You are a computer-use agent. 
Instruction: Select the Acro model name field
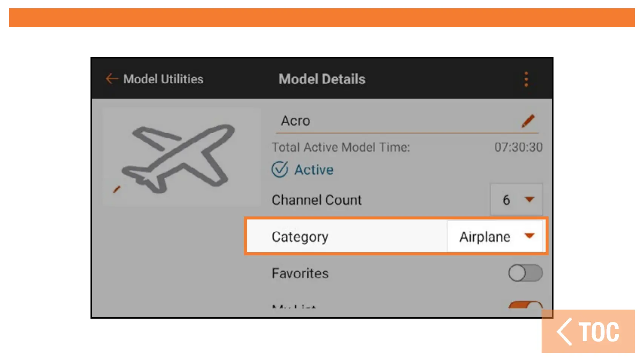point(396,121)
